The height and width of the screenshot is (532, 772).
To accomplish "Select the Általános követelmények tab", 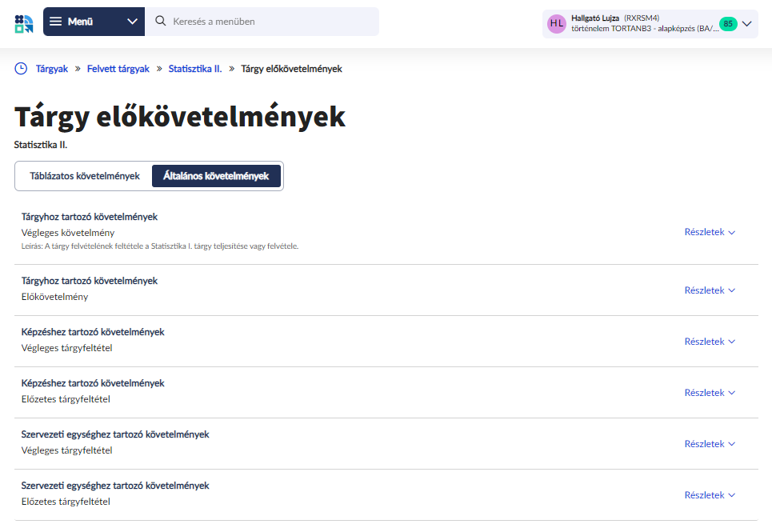I will (x=216, y=176).
